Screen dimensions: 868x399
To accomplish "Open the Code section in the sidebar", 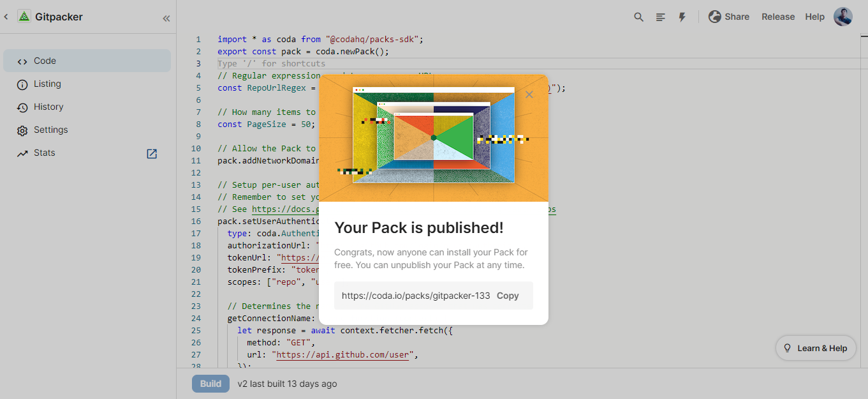I will [x=87, y=61].
